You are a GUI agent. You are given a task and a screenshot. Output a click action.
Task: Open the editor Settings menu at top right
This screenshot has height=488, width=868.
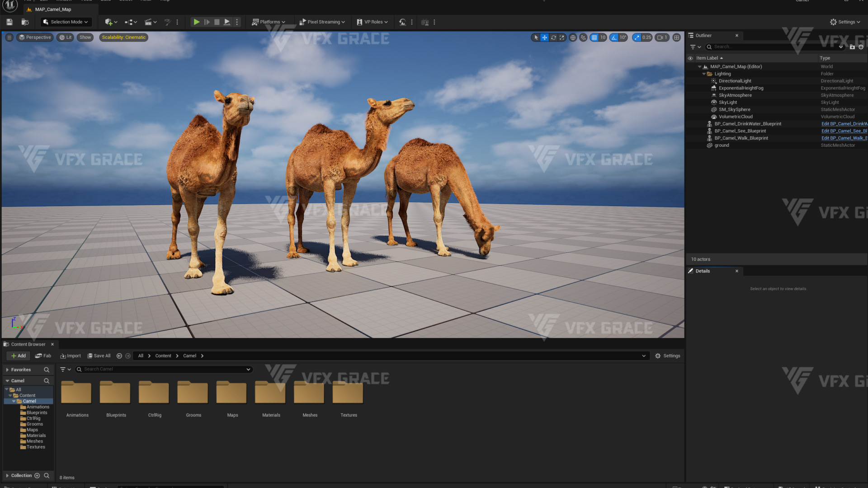[845, 22]
